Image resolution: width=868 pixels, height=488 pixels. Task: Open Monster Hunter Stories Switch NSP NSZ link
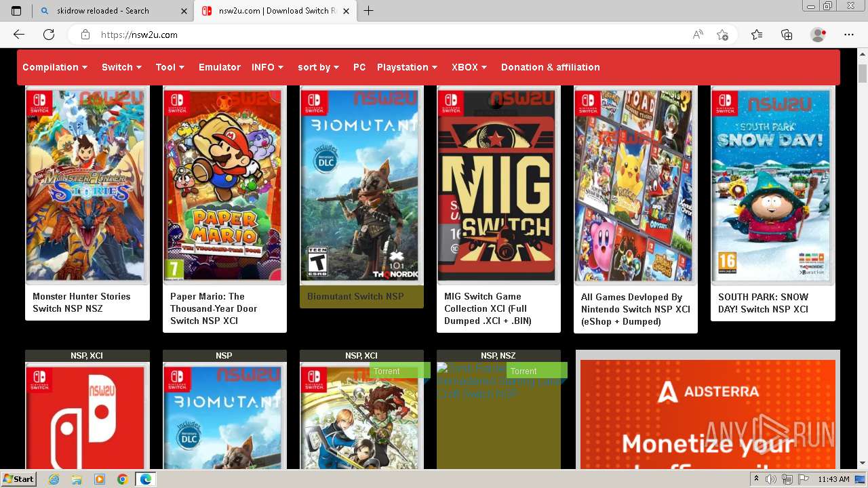[x=81, y=302]
